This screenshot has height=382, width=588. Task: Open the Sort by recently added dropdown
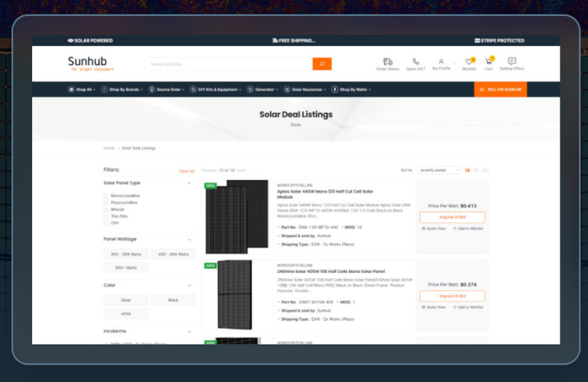pos(439,170)
